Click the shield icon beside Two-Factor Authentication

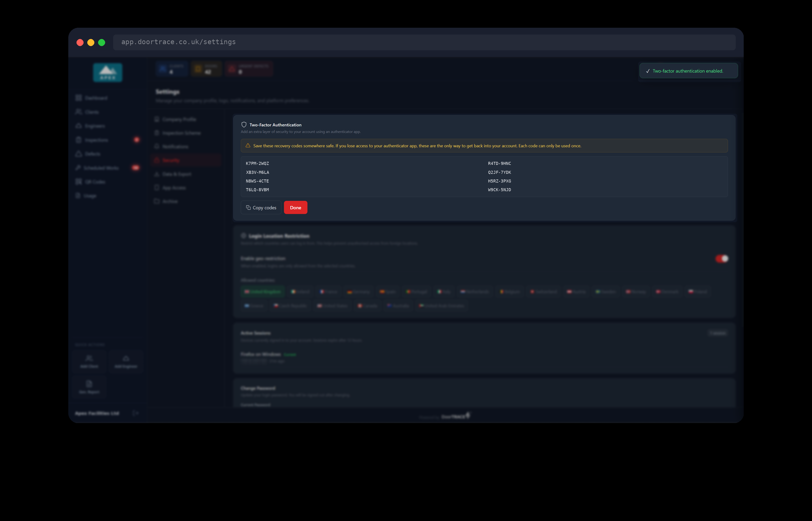click(244, 124)
